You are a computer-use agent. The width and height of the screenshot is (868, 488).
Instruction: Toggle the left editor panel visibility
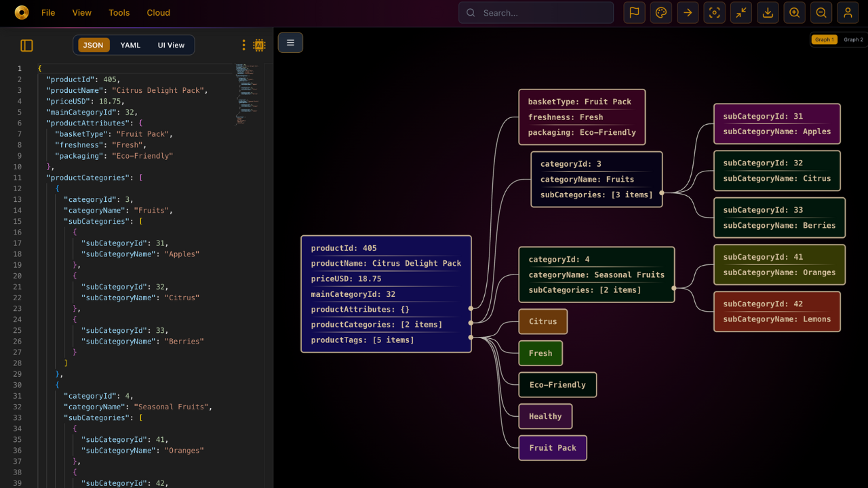[x=26, y=45]
